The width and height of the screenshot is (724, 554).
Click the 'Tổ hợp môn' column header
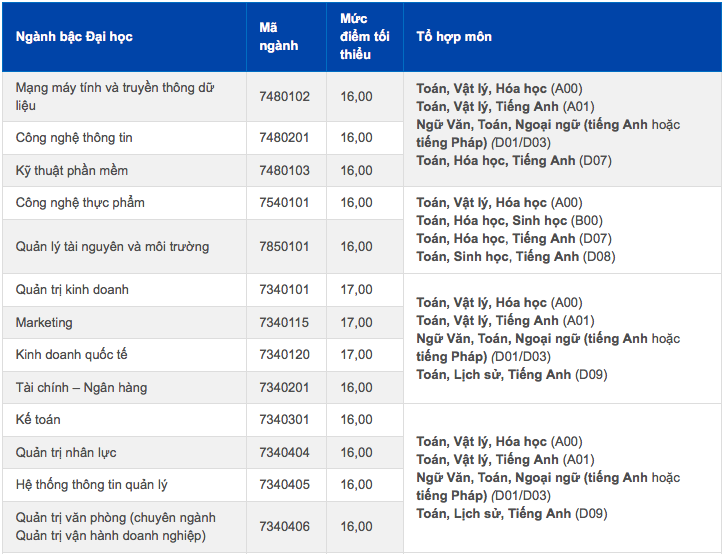coord(454,37)
